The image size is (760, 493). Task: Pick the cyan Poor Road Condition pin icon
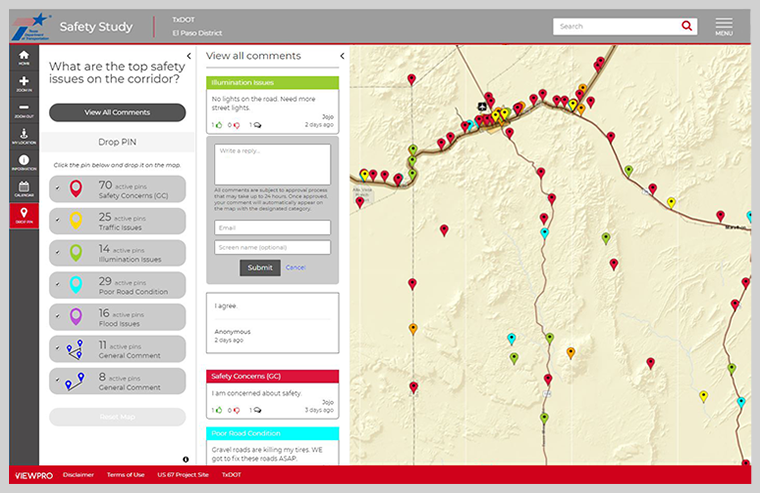click(x=76, y=285)
